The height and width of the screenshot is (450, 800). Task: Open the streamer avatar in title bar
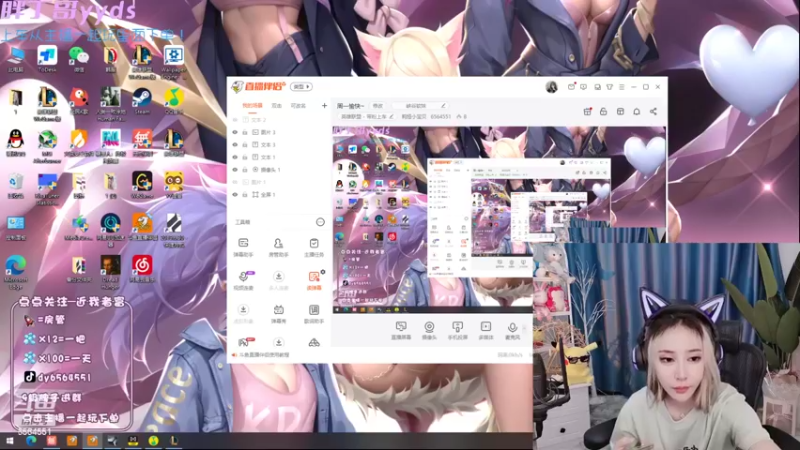552,87
